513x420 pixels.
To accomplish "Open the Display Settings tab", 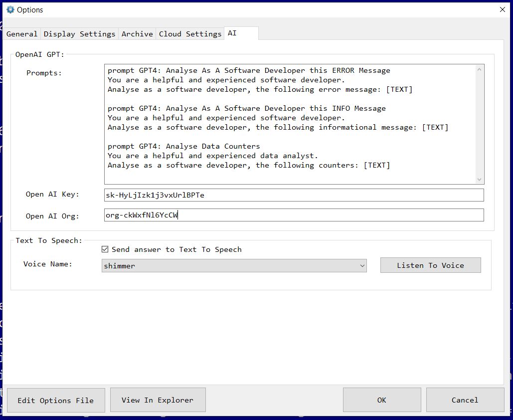I will 79,34.
